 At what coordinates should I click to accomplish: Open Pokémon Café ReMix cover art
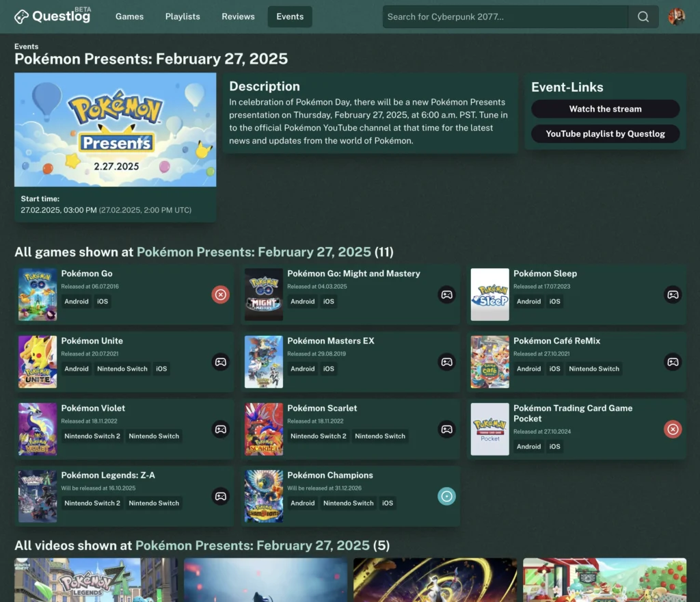click(x=489, y=362)
